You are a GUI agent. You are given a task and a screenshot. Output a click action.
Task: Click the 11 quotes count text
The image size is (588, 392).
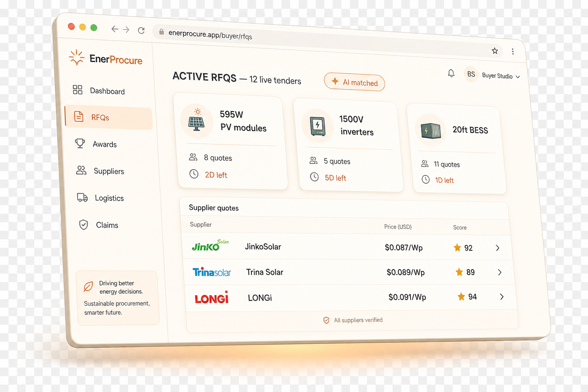447,164
